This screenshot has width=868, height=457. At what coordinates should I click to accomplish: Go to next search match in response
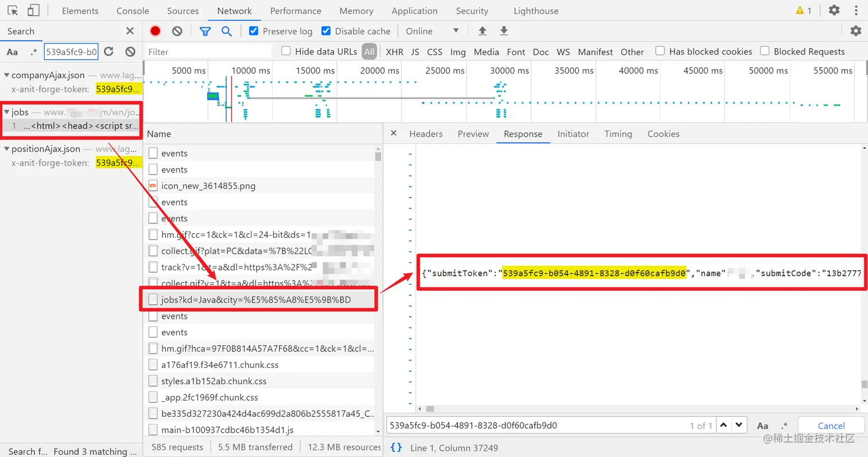coord(739,425)
